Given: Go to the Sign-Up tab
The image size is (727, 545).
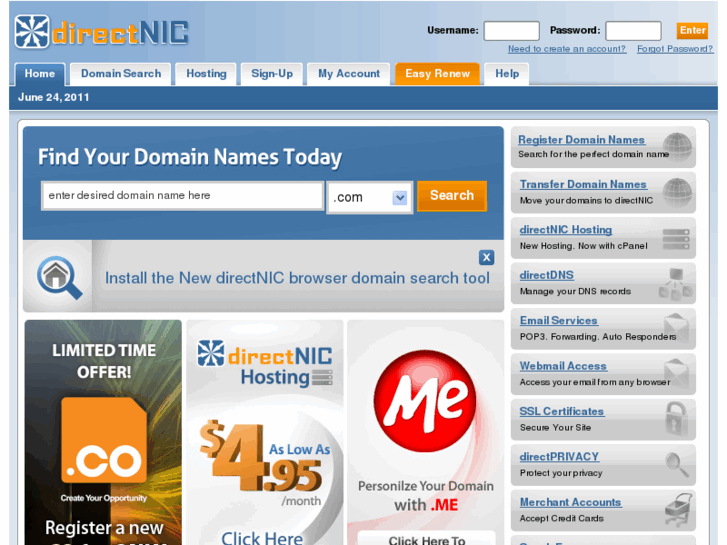Looking at the screenshot, I should click(x=272, y=74).
